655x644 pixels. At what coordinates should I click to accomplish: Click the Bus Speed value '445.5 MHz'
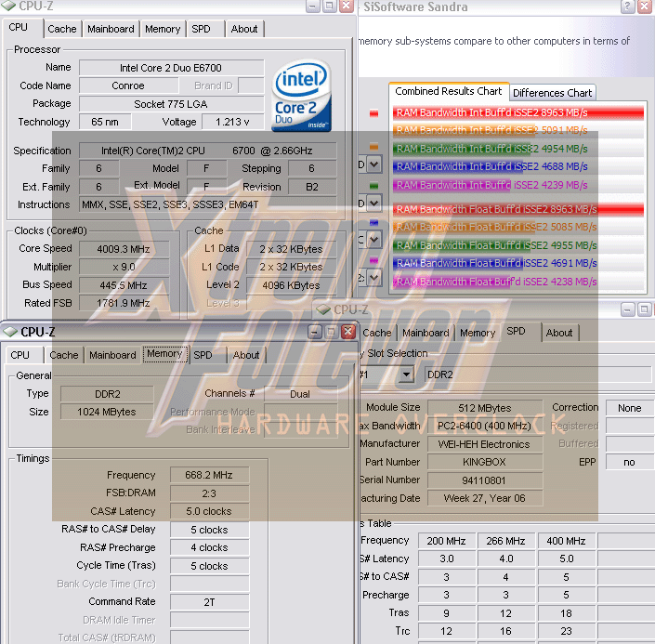tap(124, 285)
